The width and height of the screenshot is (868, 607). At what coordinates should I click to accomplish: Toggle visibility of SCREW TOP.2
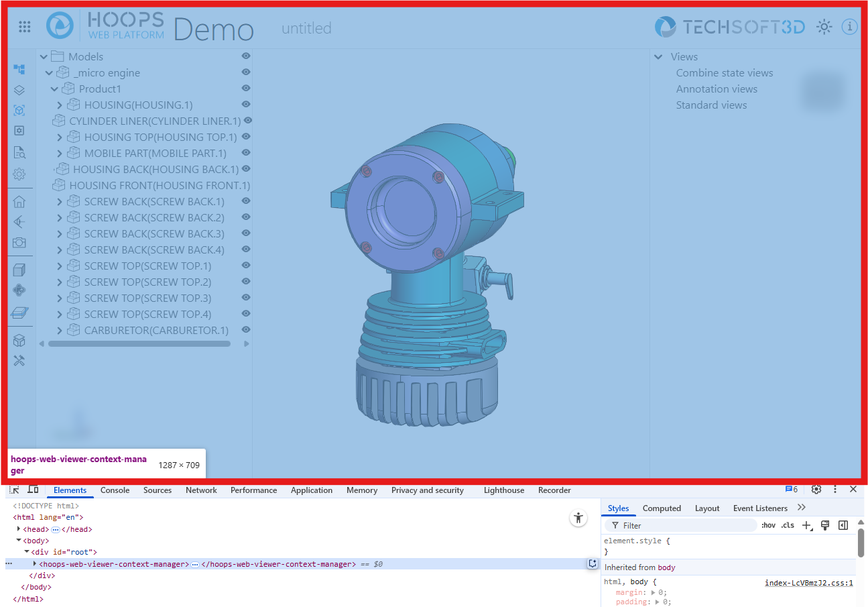tap(246, 282)
